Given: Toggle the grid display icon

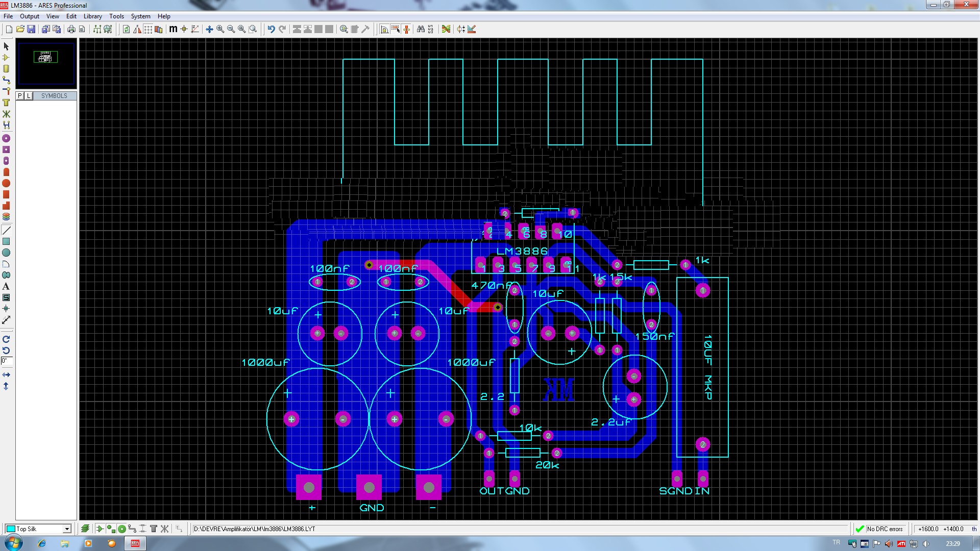Looking at the screenshot, I should click(148, 29).
